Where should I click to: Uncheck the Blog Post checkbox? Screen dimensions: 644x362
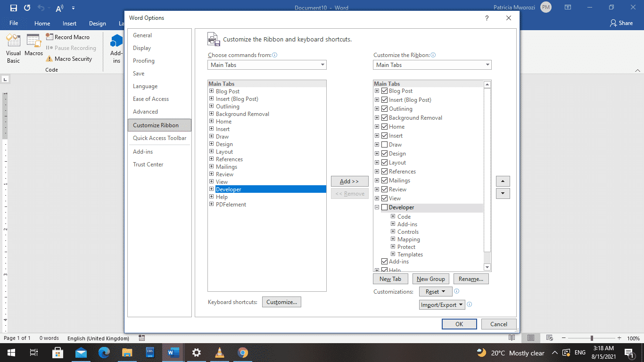[384, 90]
